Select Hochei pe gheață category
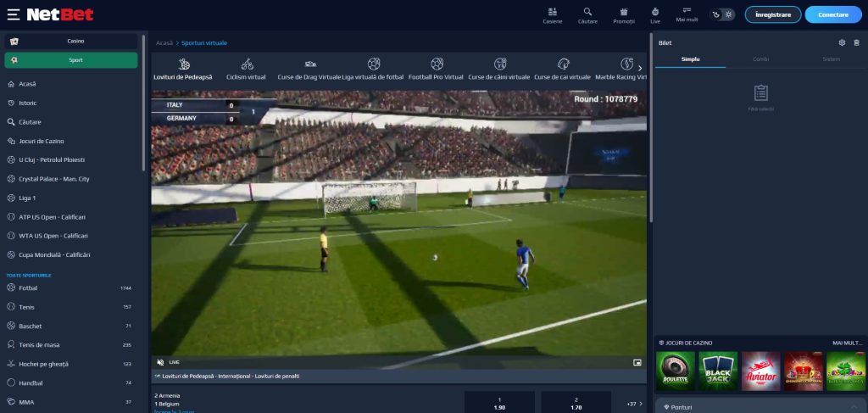 71,364
